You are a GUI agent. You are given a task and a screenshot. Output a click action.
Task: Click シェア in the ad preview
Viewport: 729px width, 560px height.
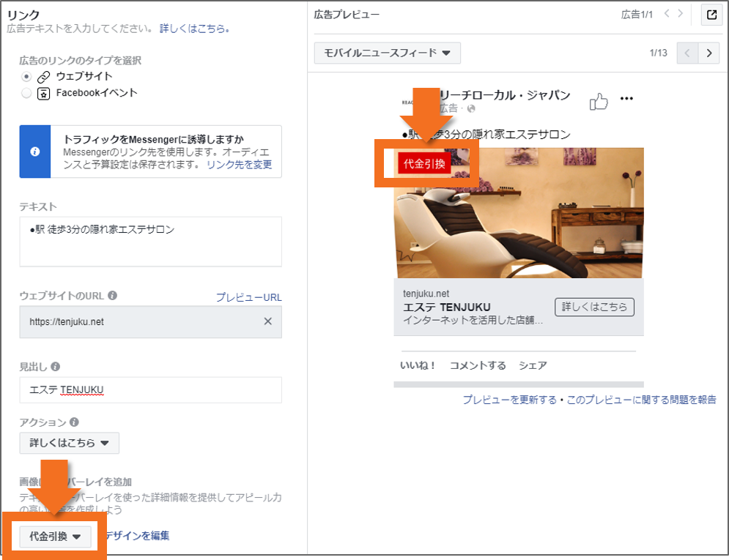(x=533, y=365)
